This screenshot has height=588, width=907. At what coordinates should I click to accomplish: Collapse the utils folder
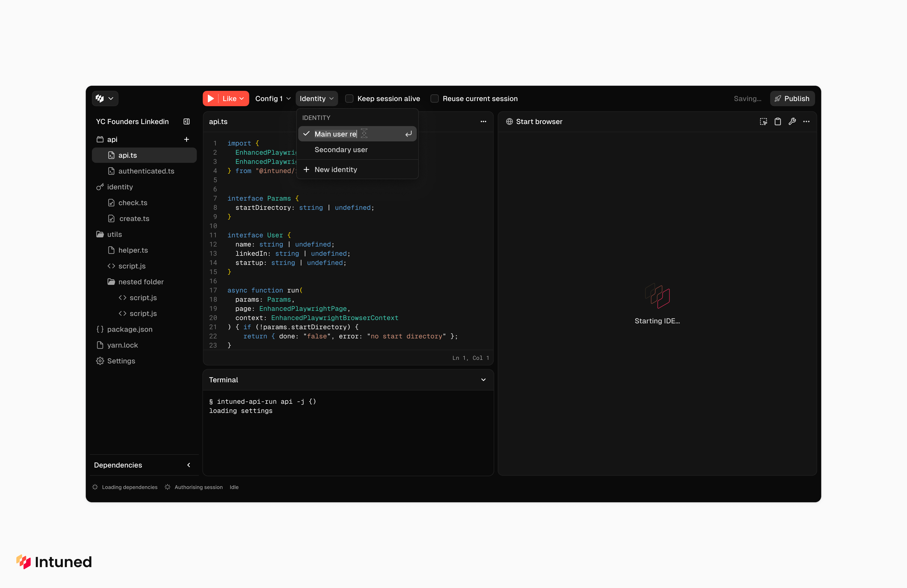[x=144, y=235]
